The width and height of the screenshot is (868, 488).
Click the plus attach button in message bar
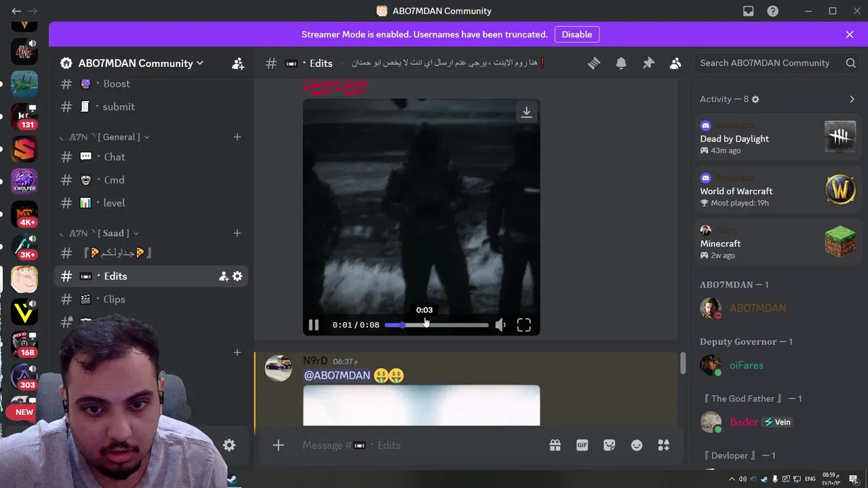(x=278, y=445)
